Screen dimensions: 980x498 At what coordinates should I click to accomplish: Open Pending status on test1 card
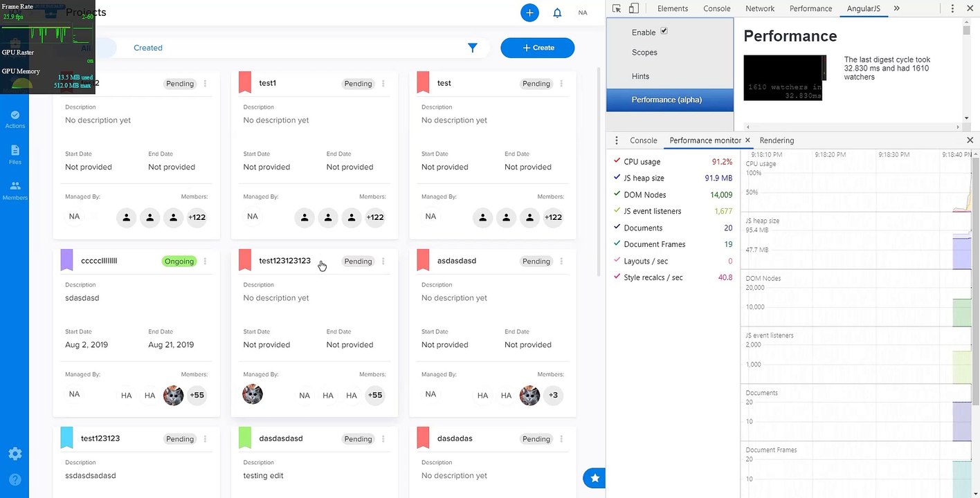pos(358,84)
